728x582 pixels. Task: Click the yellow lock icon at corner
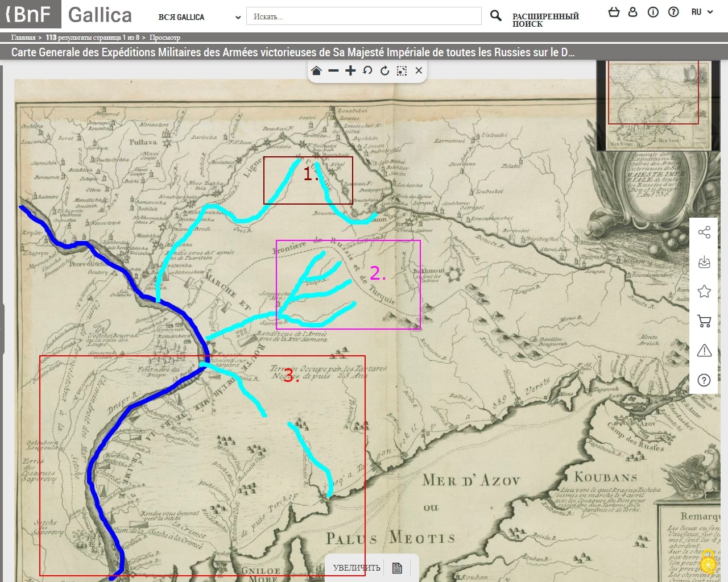(708, 561)
